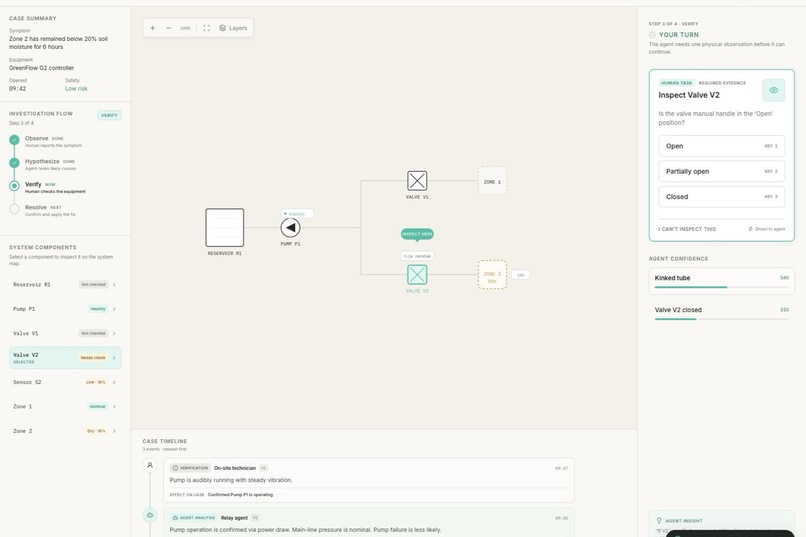This screenshot has height=537, width=806.
Task: Click the Verify step current indicator
Action: [x=14, y=186]
